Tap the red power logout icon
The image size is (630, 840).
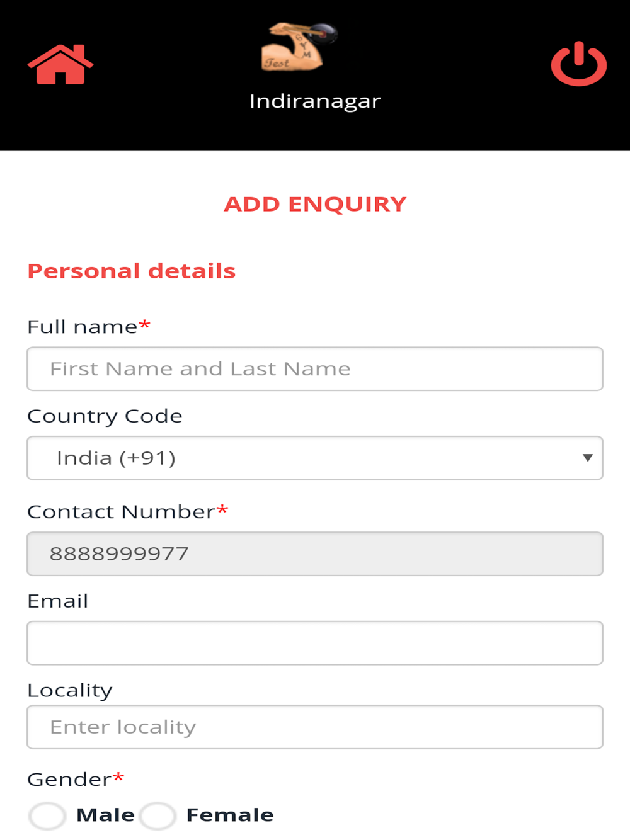578,64
